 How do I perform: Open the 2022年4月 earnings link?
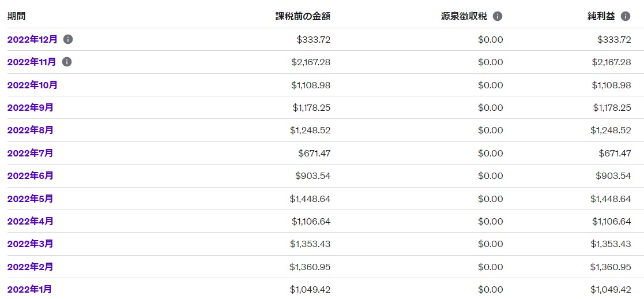(x=30, y=221)
